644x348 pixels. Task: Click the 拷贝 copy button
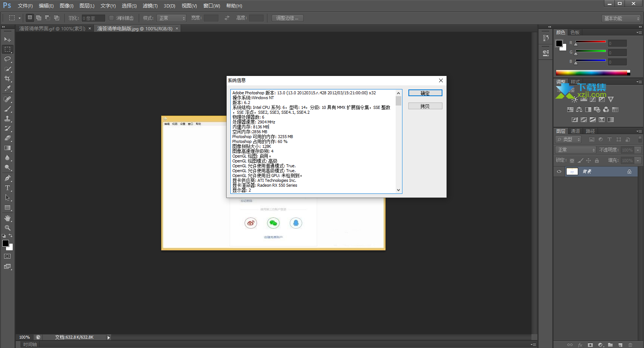coord(425,106)
